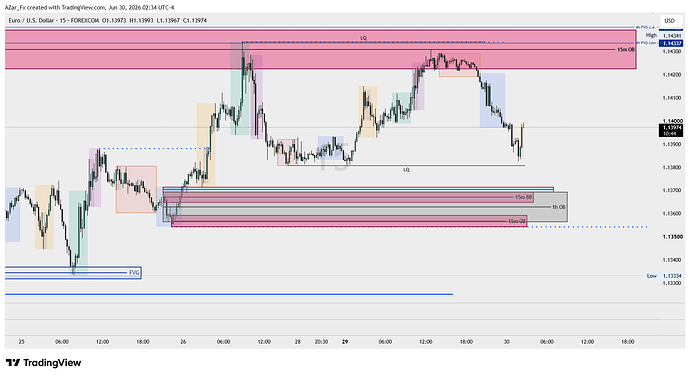Select the 15m OB label in top pink zone
The width and height of the screenshot is (690, 376).
(625, 50)
